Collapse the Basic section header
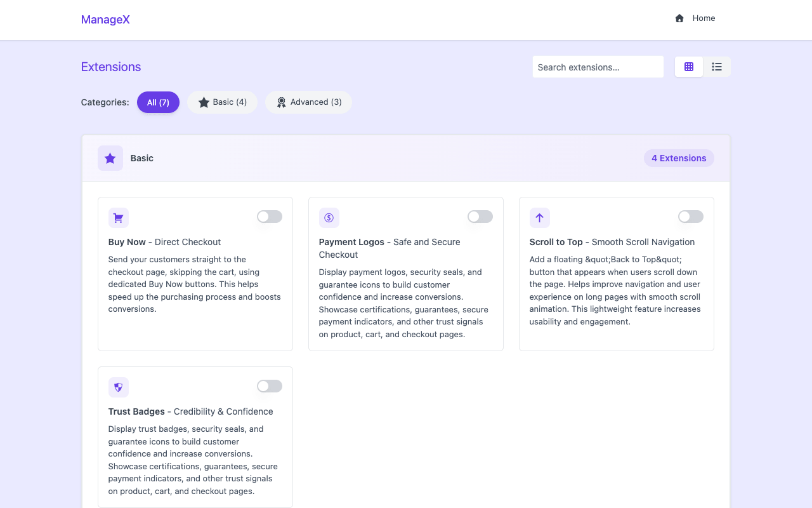Screen dimensions: 812x508 click(x=381, y=158)
